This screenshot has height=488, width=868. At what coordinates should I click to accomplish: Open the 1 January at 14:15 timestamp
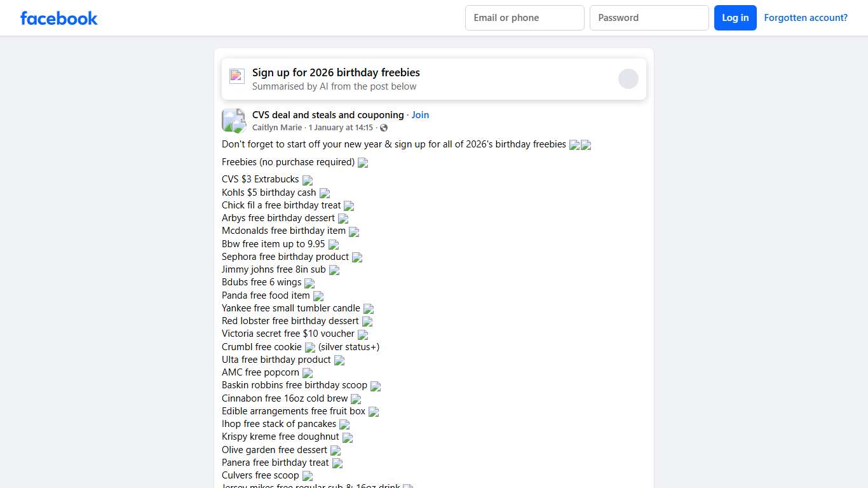pyautogui.click(x=341, y=128)
